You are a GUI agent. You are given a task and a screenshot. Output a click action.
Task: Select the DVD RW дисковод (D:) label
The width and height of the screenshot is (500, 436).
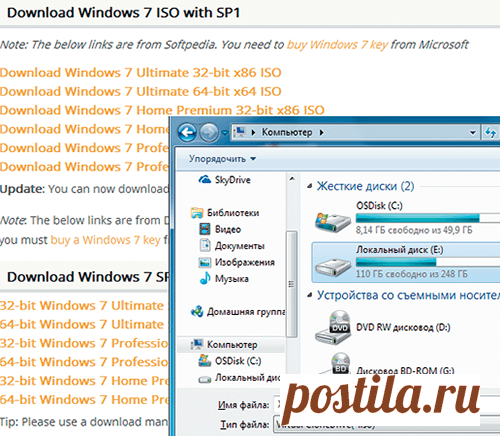[403, 327]
